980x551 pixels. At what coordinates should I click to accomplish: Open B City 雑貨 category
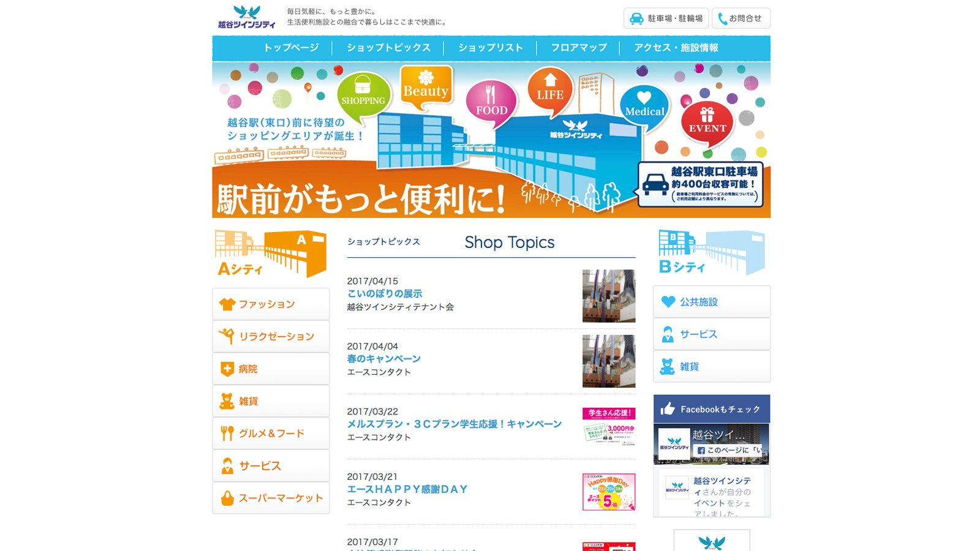[x=712, y=367]
